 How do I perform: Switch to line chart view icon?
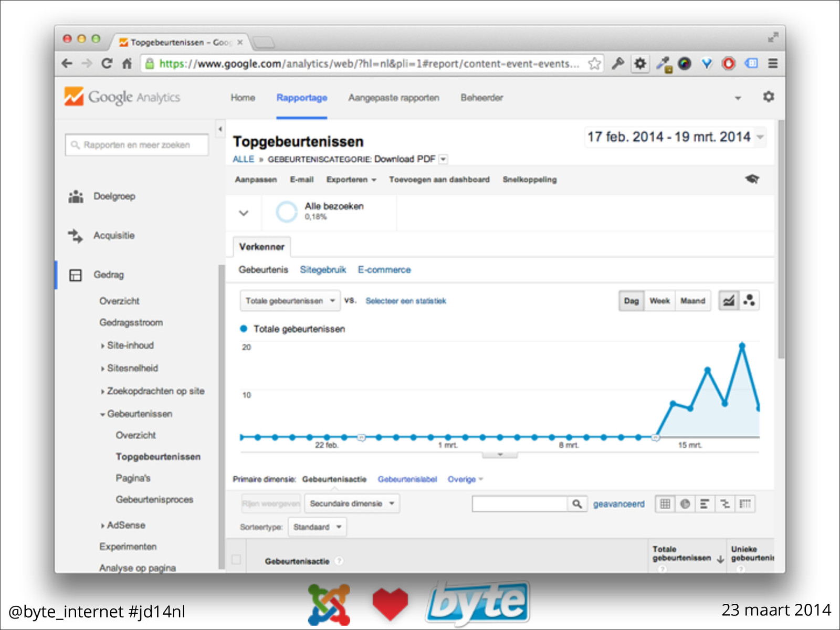pos(729,301)
